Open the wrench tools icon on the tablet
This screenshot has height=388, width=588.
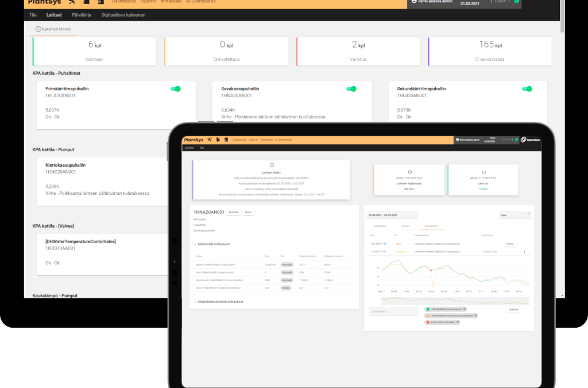(210, 140)
